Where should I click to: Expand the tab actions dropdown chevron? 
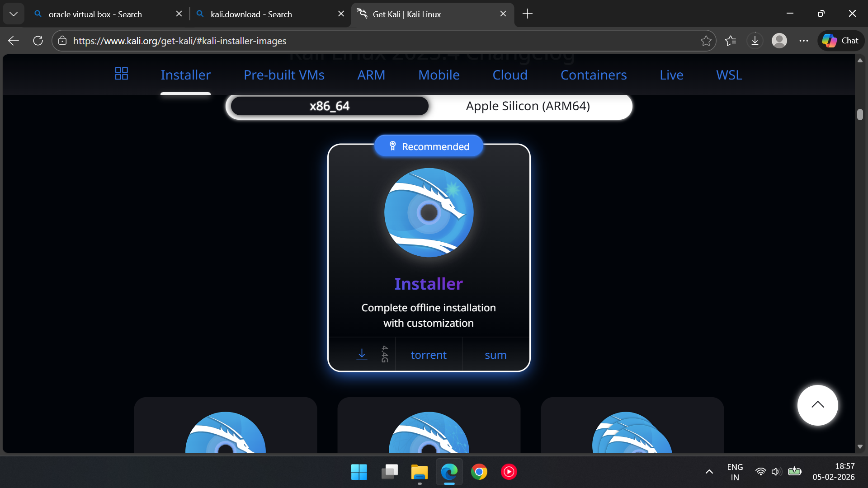[14, 14]
